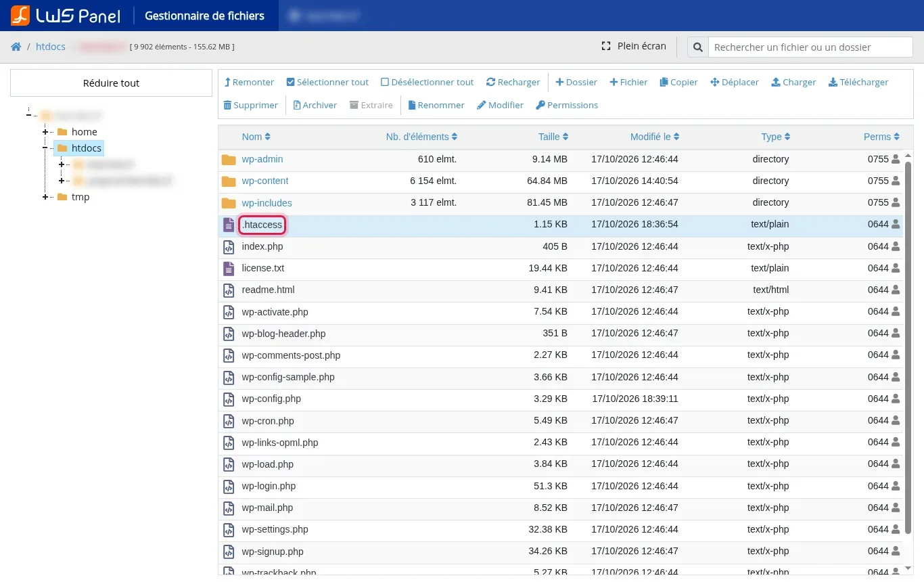This screenshot has width=924, height=582.
Task: Click the file search input field
Action: click(x=810, y=47)
